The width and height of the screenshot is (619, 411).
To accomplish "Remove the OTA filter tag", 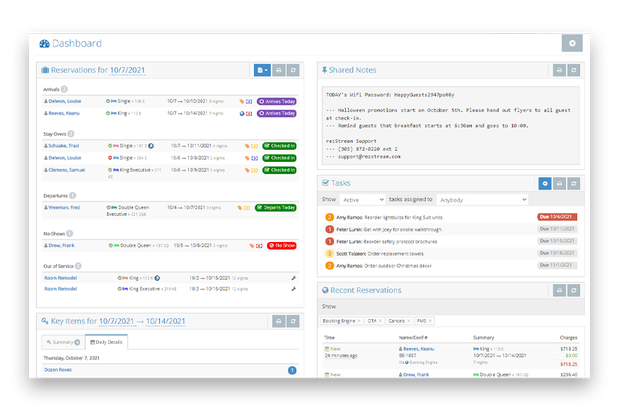I will click(379, 320).
